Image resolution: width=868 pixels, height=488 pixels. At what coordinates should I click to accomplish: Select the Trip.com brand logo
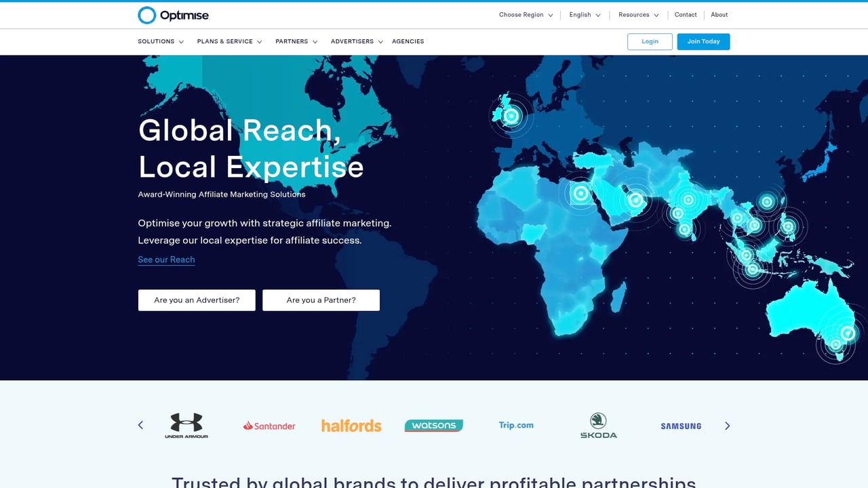[x=515, y=425]
